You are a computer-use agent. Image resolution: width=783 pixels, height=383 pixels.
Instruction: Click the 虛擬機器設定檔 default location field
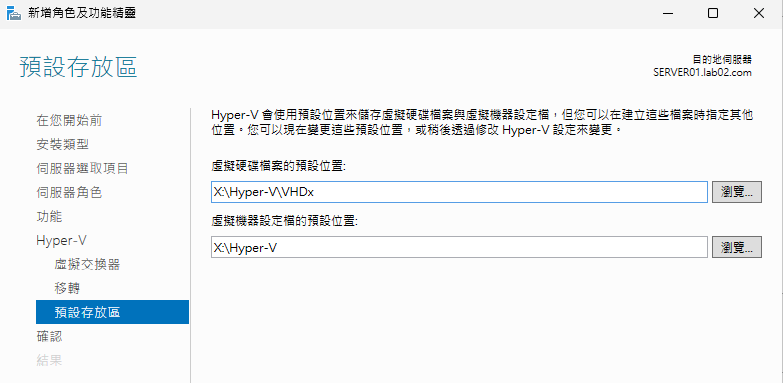(x=459, y=247)
